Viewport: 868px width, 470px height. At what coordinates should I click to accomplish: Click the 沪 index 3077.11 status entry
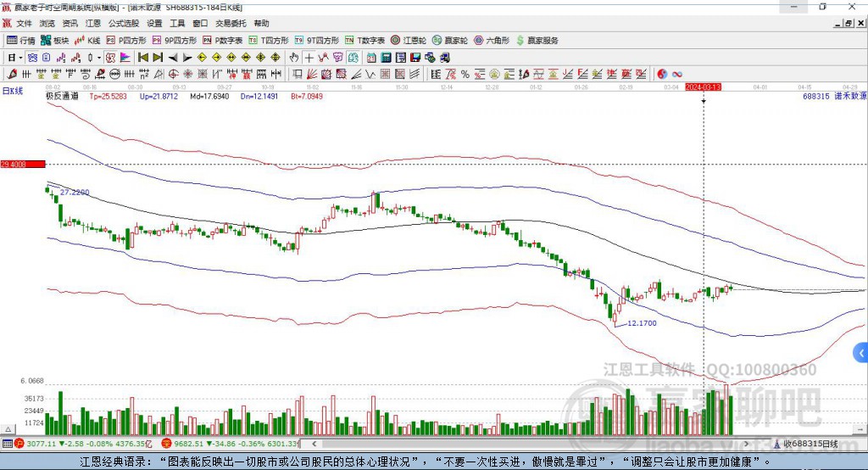[x=83, y=444]
